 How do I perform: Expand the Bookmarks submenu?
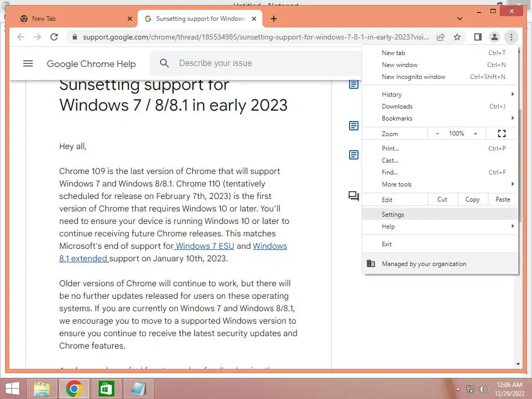click(440, 118)
